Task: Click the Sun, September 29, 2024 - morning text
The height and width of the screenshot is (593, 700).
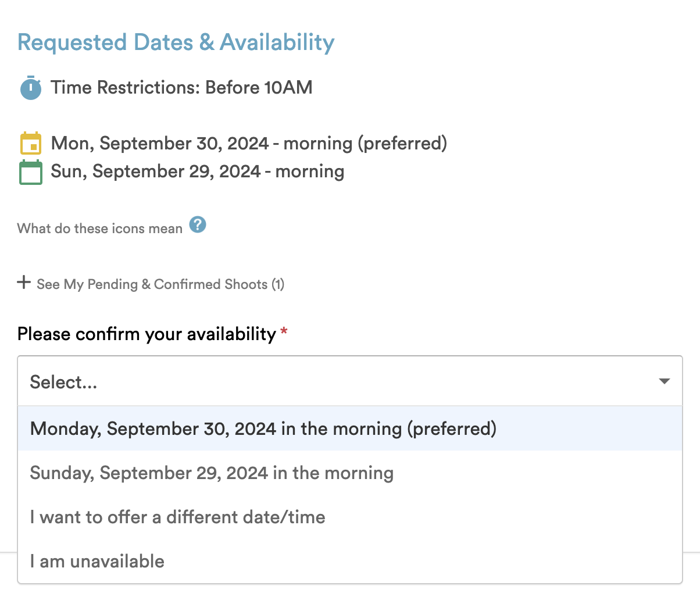Action: coord(198,172)
